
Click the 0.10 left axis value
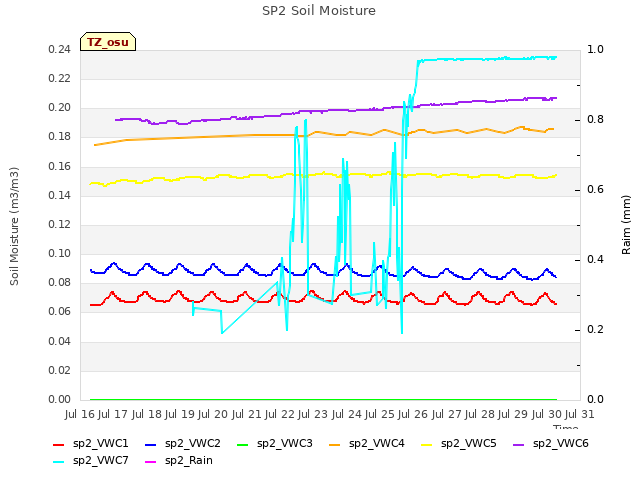[x=60, y=253]
